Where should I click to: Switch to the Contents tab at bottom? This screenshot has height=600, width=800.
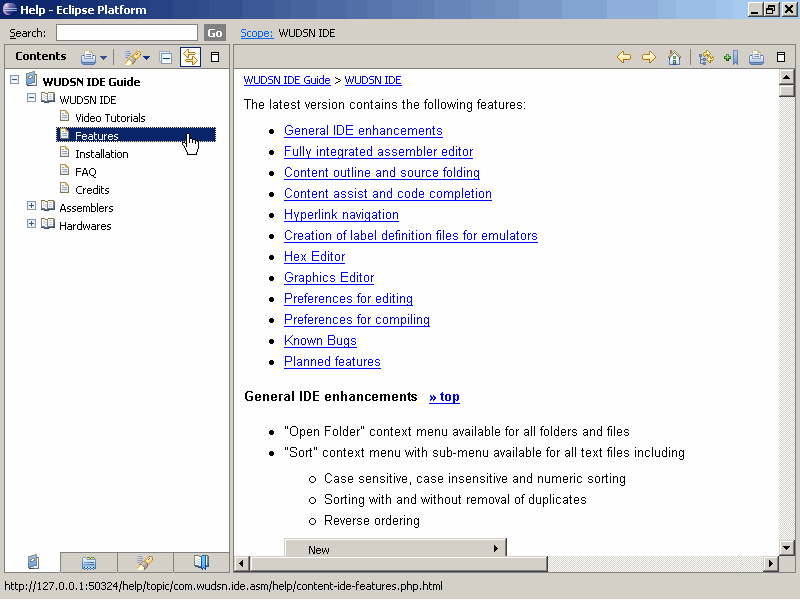33,562
